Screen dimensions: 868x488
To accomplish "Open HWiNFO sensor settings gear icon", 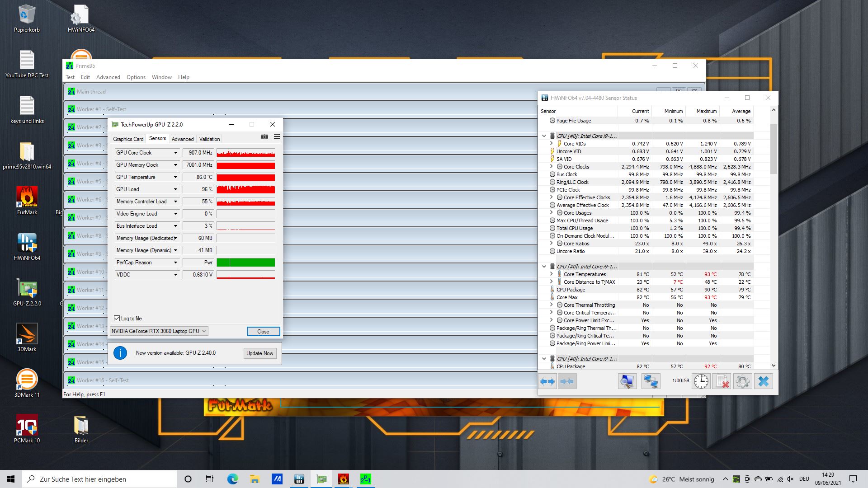I will click(742, 381).
